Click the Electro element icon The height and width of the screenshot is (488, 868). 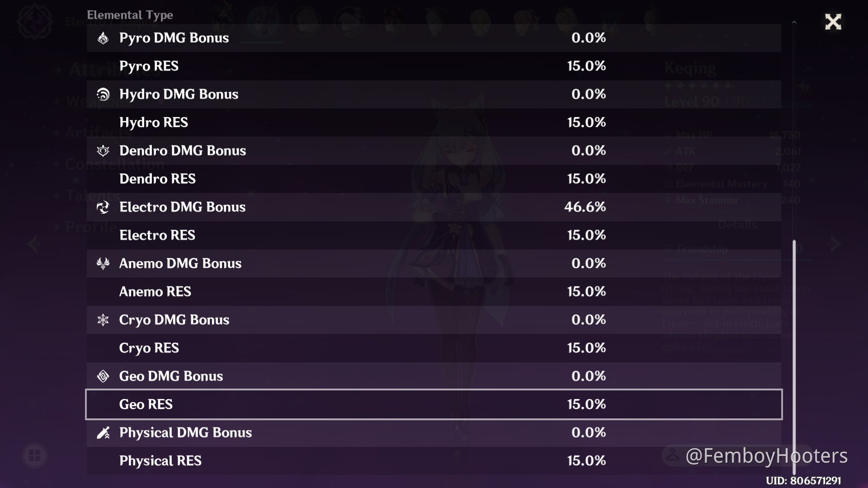(103, 207)
